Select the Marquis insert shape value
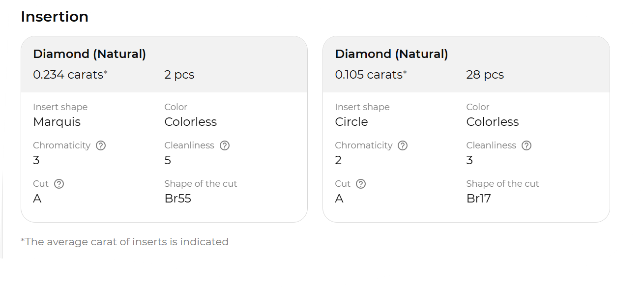This screenshot has height=287, width=644. [57, 122]
